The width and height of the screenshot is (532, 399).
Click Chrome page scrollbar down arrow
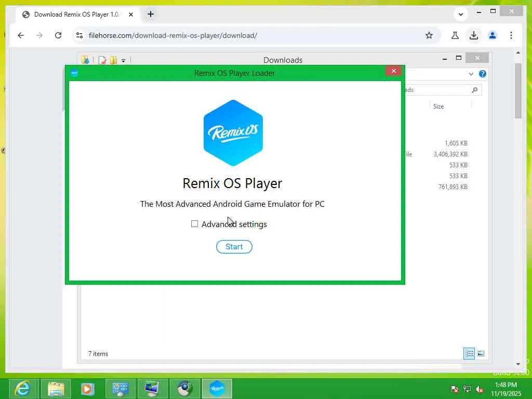[518, 364]
